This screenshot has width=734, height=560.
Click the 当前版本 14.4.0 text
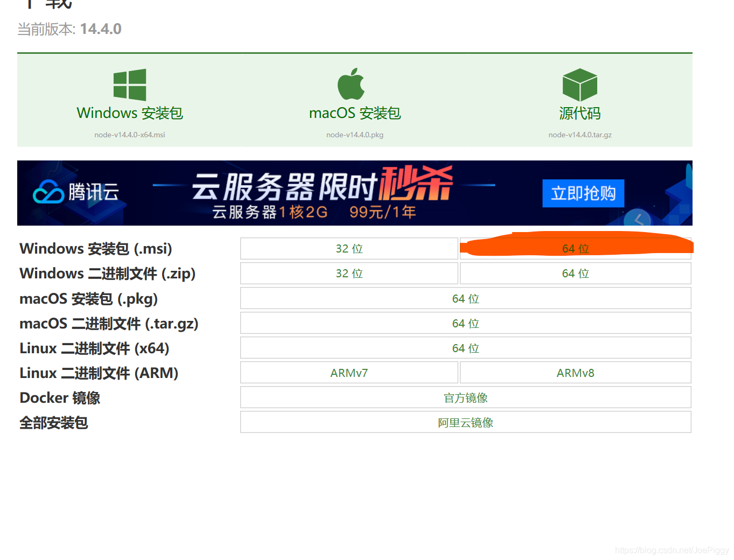[69, 29]
